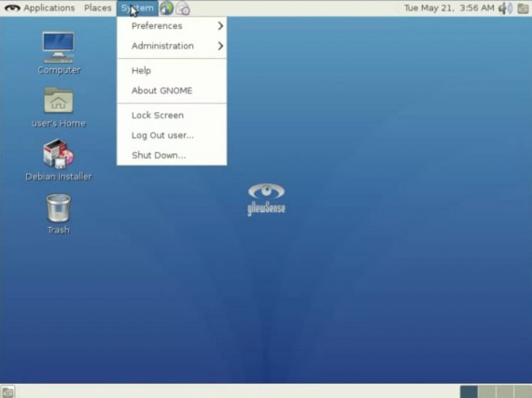Launch the web browser globe icon in panel

(x=166, y=7)
